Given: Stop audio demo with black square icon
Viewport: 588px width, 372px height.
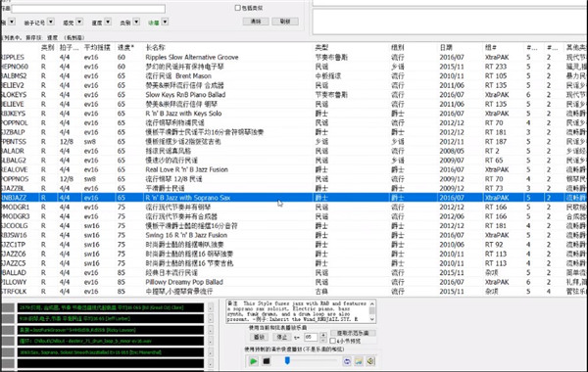Looking at the screenshot, I should pos(267,361).
